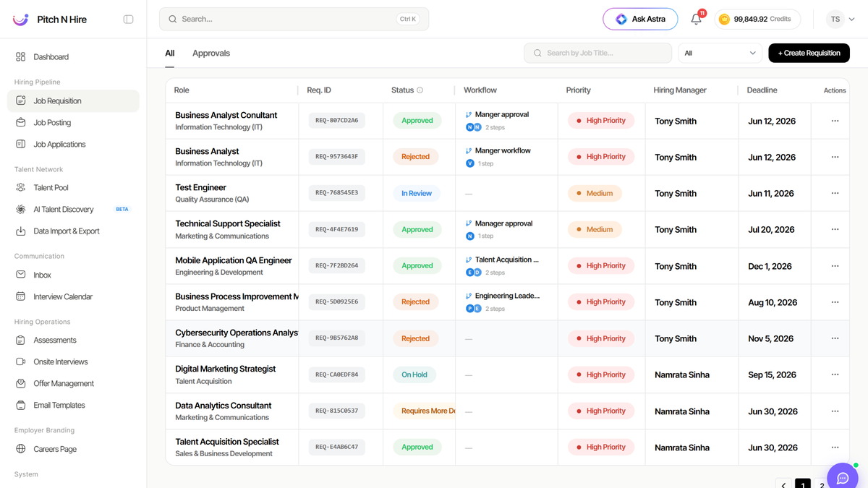Click the In Review status badge
The height and width of the screenshot is (488, 868).
[417, 193]
